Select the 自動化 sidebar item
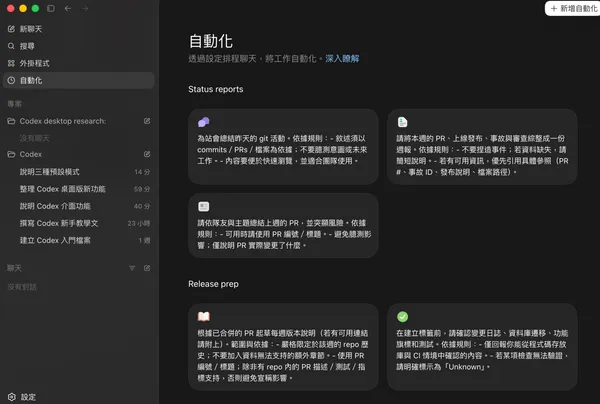 coord(78,80)
